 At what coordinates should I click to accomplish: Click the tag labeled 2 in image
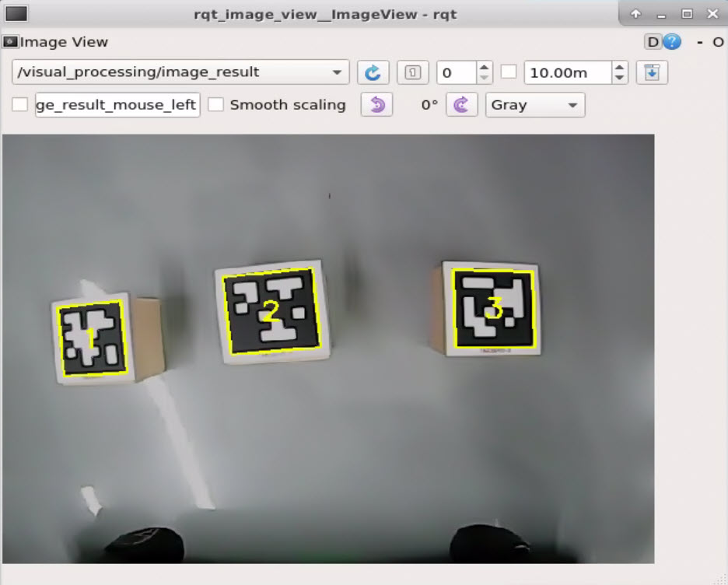pyautogui.click(x=271, y=311)
